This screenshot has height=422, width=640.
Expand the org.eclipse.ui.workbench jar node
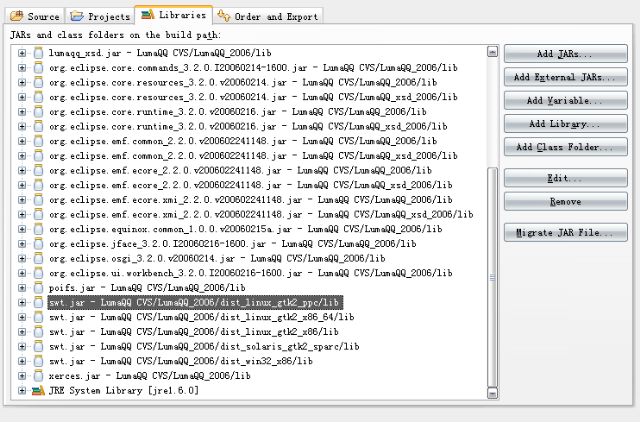click(x=22, y=273)
